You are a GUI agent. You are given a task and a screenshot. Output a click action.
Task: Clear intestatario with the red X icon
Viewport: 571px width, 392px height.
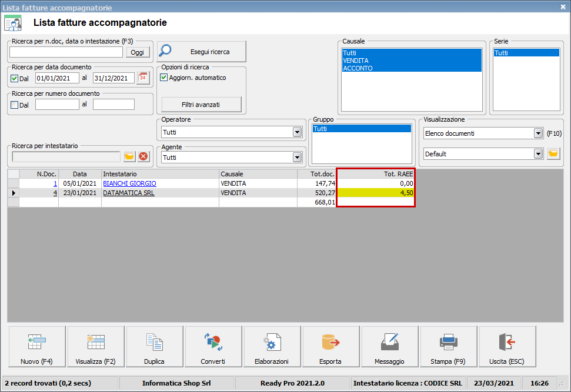(144, 156)
